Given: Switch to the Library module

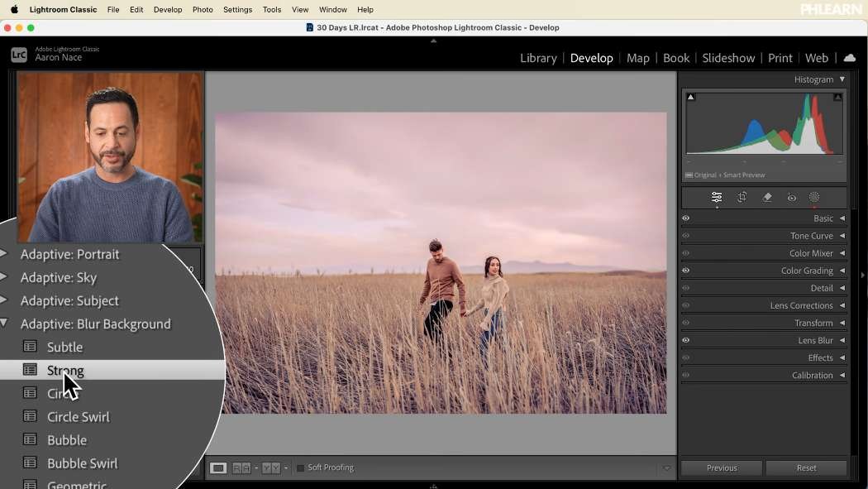Looking at the screenshot, I should [538, 58].
